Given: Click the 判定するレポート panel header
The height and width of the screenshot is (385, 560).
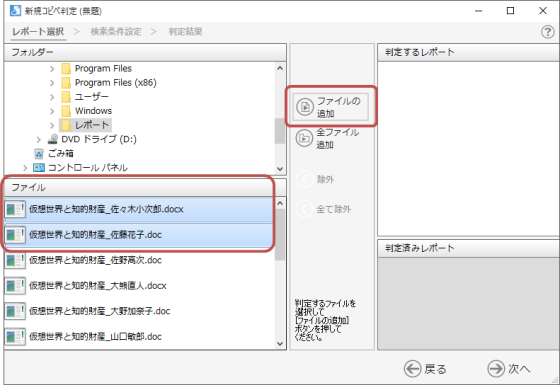Looking at the screenshot, I should 468,52.
